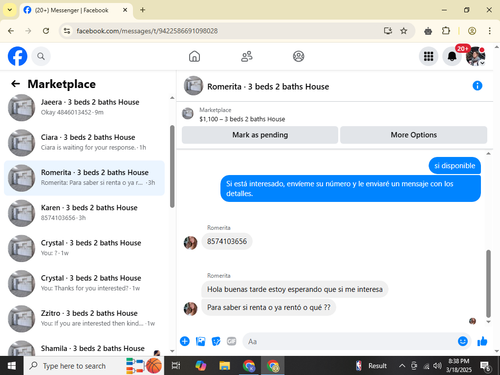This screenshot has width=500, height=375.
Task: Go back in browser history
Action: coord(11,31)
